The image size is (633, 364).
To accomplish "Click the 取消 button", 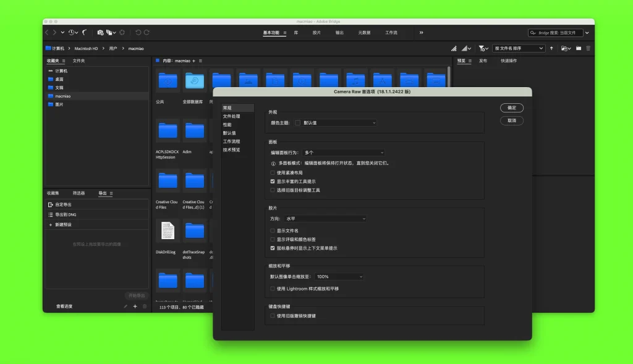I will tap(512, 121).
